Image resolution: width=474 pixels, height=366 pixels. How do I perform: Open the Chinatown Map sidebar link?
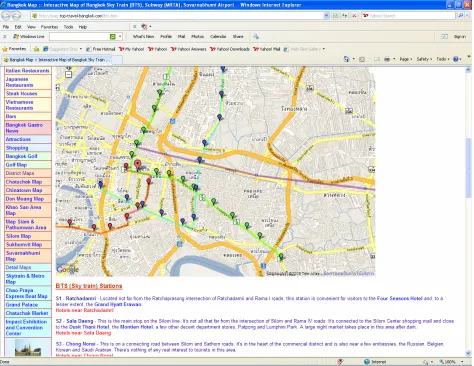pos(24,190)
